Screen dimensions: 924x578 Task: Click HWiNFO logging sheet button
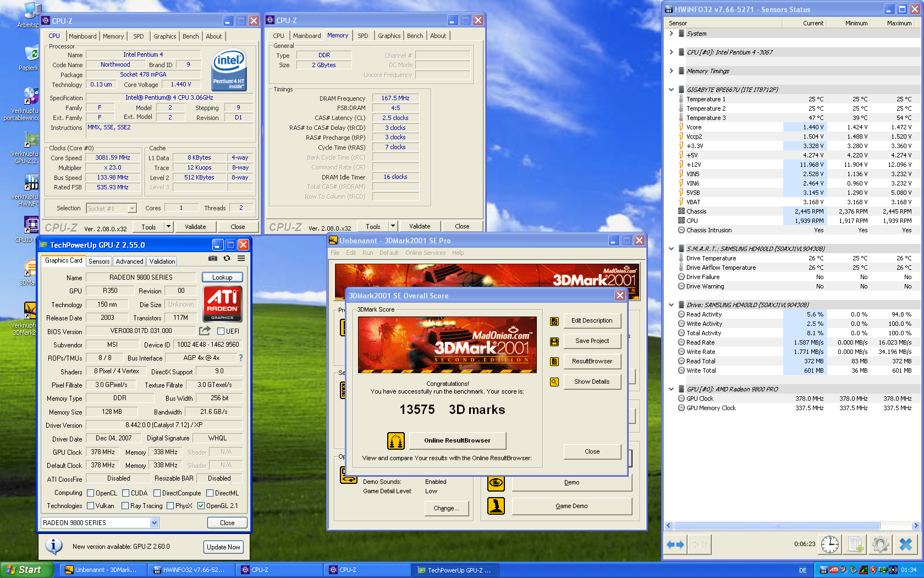(x=855, y=544)
